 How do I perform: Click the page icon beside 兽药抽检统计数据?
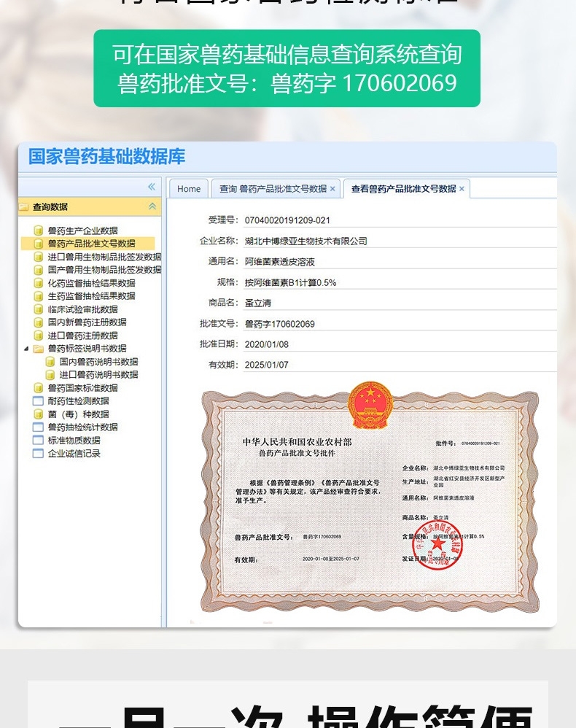pyautogui.click(x=38, y=427)
